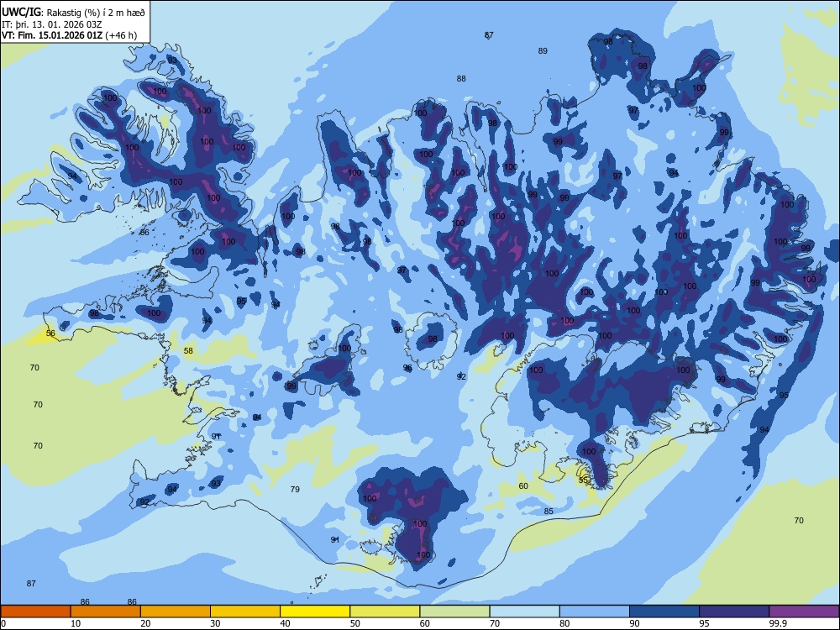This screenshot has width=840, height=630.
Task: Select the 90–95 dark blue legend swatch
Action: pyautogui.click(x=664, y=612)
